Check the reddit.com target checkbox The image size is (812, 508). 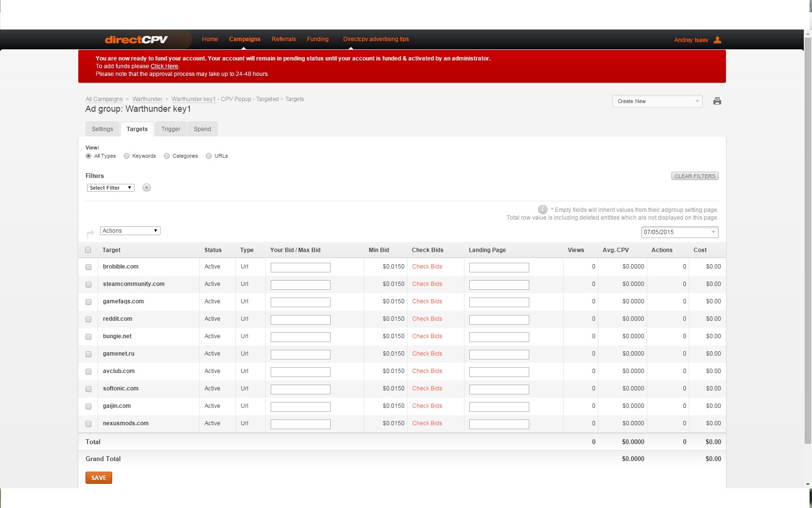(88, 319)
